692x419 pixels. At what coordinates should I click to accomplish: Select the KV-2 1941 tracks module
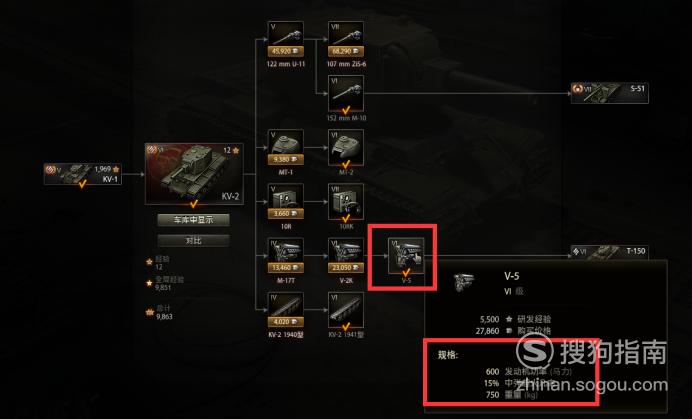(x=346, y=310)
